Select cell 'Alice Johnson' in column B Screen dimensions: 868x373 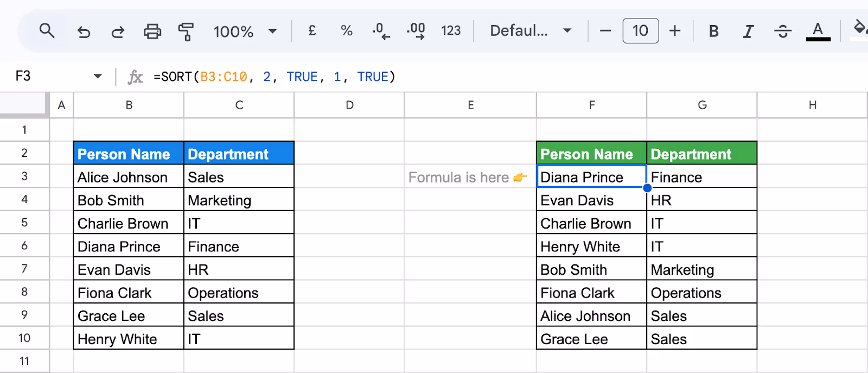click(129, 176)
